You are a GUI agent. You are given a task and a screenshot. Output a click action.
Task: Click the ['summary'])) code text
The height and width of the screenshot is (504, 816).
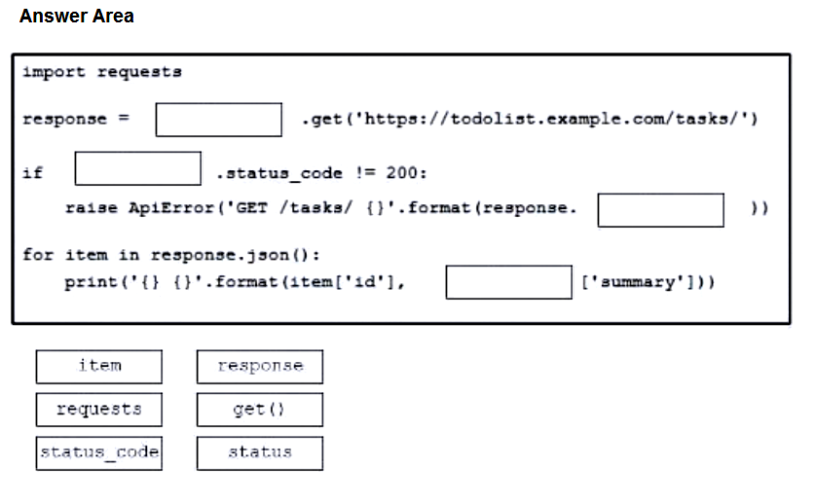[648, 282]
